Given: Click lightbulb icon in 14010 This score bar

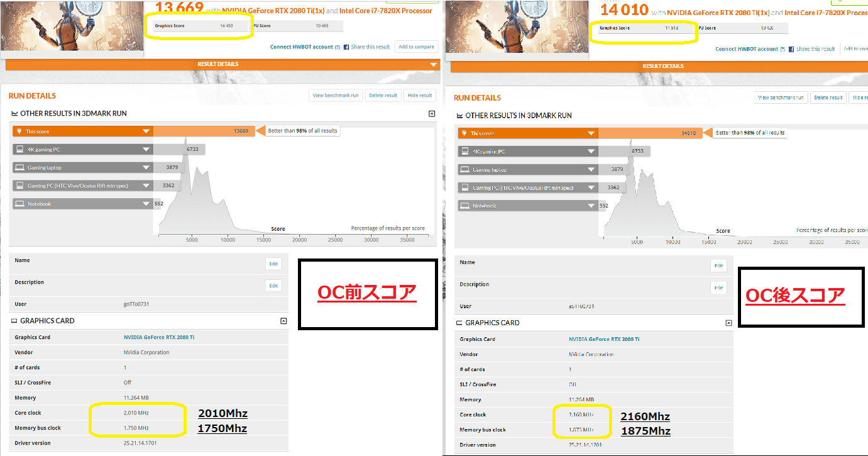Looking at the screenshot, I should point(464,133).
